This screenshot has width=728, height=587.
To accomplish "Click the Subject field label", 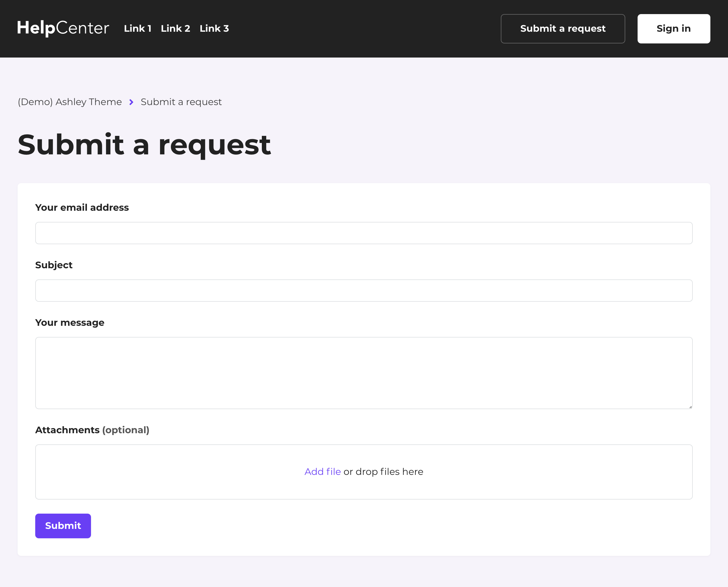I will click(54, 265).
